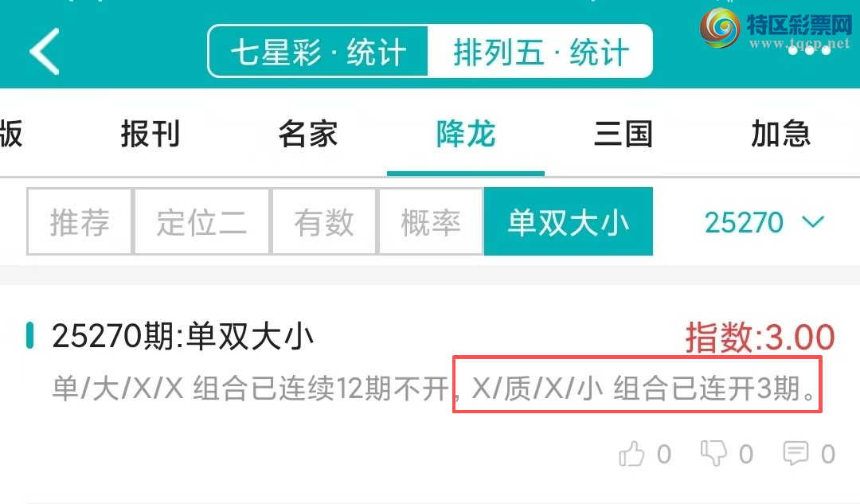
Task: Tap the thumbs-up like icon
Action: [x=631, y=454]
